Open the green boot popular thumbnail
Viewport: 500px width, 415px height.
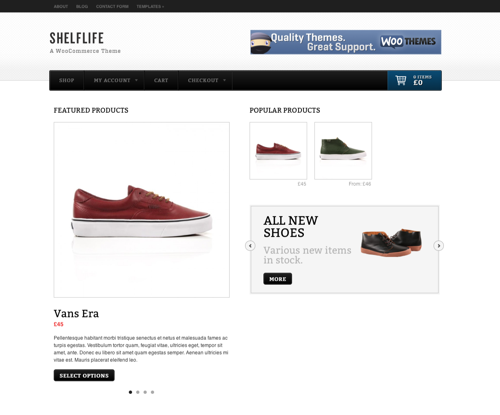tap(343, 151)
